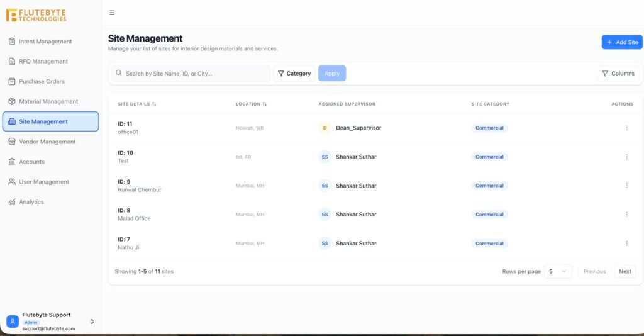The width and height of the screenshot is (644, 336).
Task: Select the Site Management menu item
Action: [50, 121]
